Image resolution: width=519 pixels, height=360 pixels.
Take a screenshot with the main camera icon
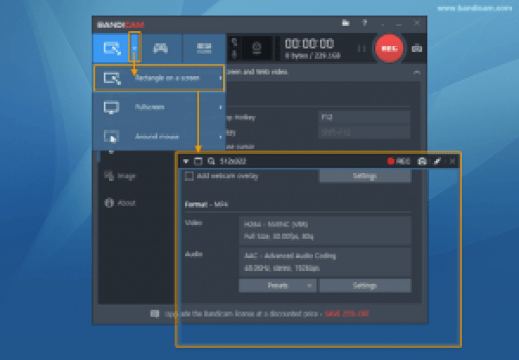coord(417,49)
